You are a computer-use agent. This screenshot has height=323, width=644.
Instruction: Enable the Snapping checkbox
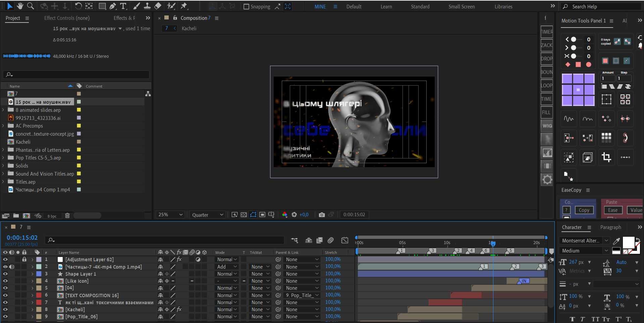pos(246,6)
